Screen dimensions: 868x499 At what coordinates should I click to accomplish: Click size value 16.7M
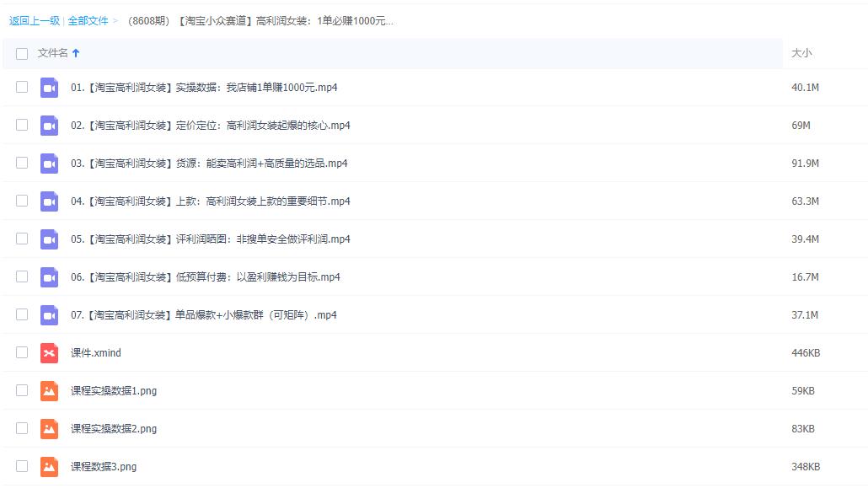805,277
